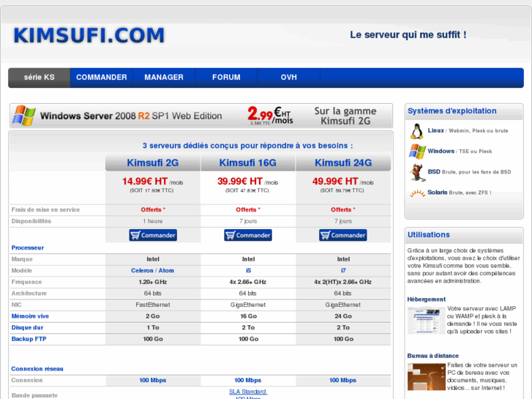Image resolution: width=532 pixels, height=399 pixels.
Task: Click the i7 processor model link
Action: 343,271
